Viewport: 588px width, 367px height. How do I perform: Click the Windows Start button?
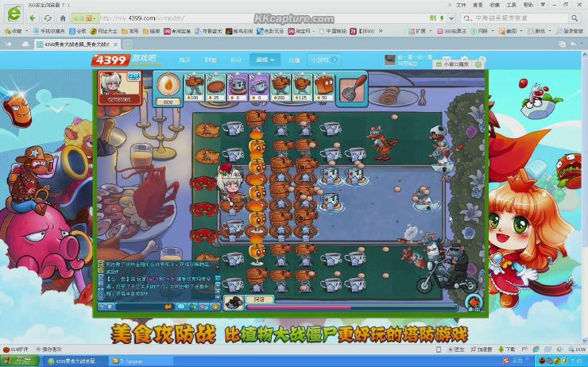(x=20, y=361)
